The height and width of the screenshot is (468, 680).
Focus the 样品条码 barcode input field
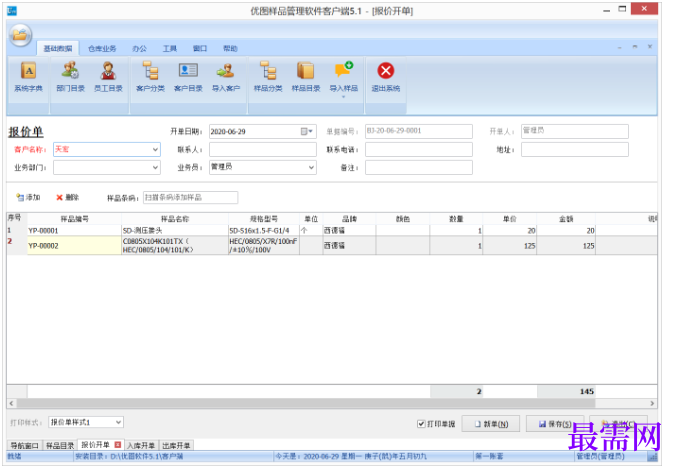point(190,197)
